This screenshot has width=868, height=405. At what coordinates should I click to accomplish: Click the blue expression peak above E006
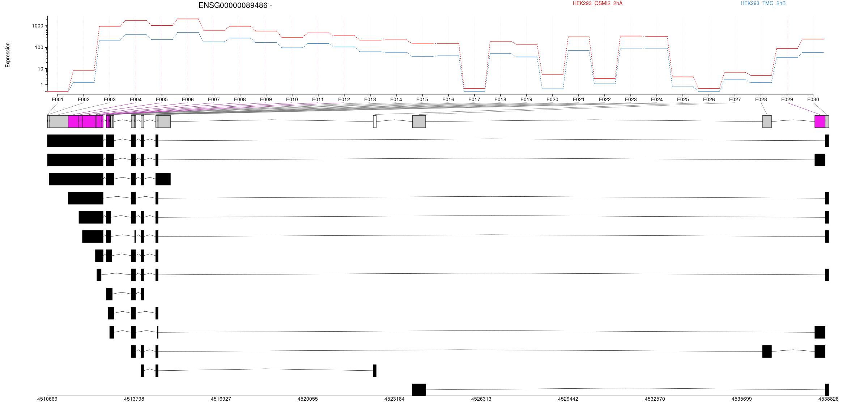pos(188,33)
